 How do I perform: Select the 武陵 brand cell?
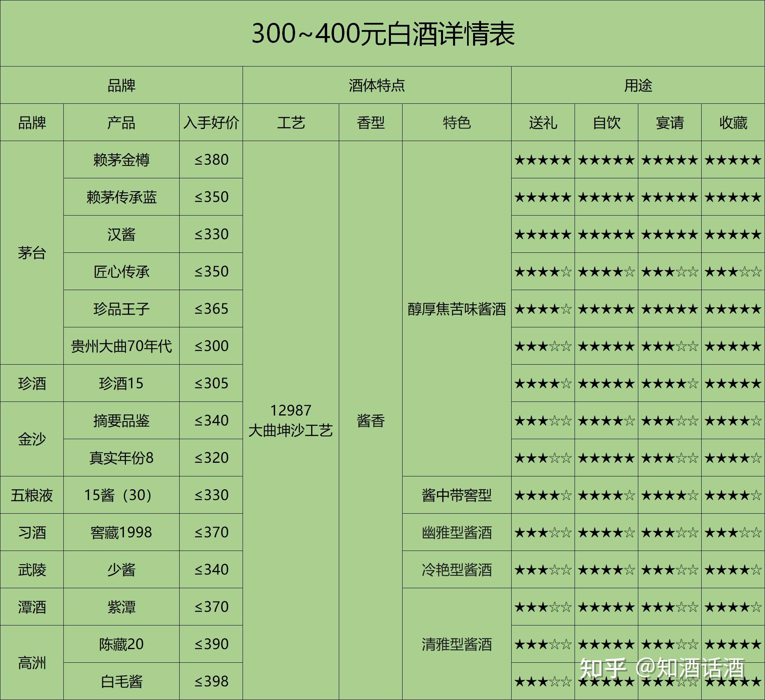pyautogui.click(x=32, y=569)
